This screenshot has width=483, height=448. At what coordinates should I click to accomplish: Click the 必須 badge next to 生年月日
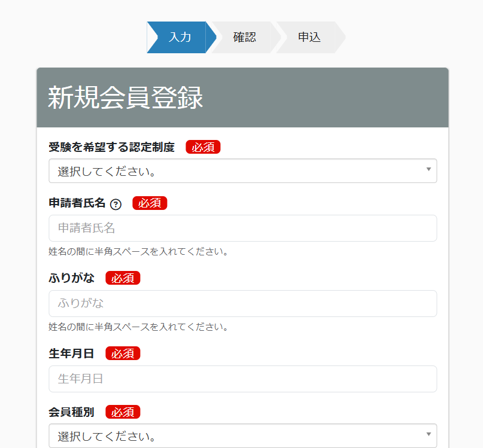(x=123, y=353)
